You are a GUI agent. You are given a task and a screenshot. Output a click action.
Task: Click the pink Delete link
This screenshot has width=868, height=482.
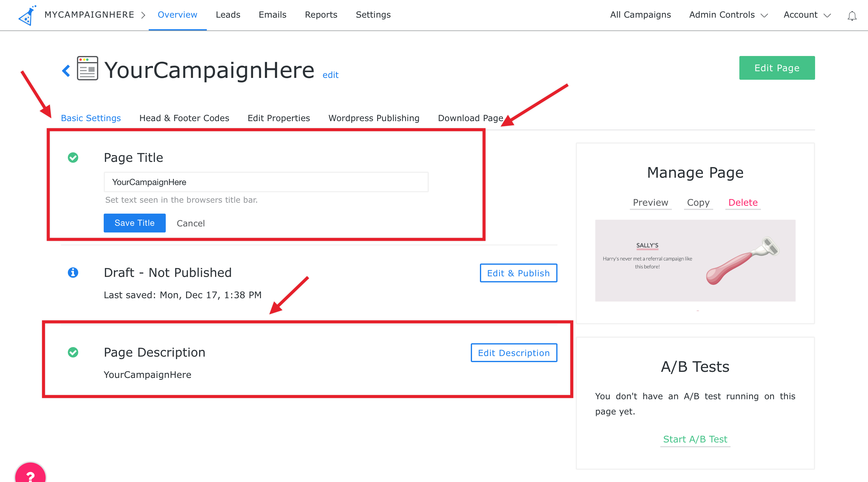point(743,203)
